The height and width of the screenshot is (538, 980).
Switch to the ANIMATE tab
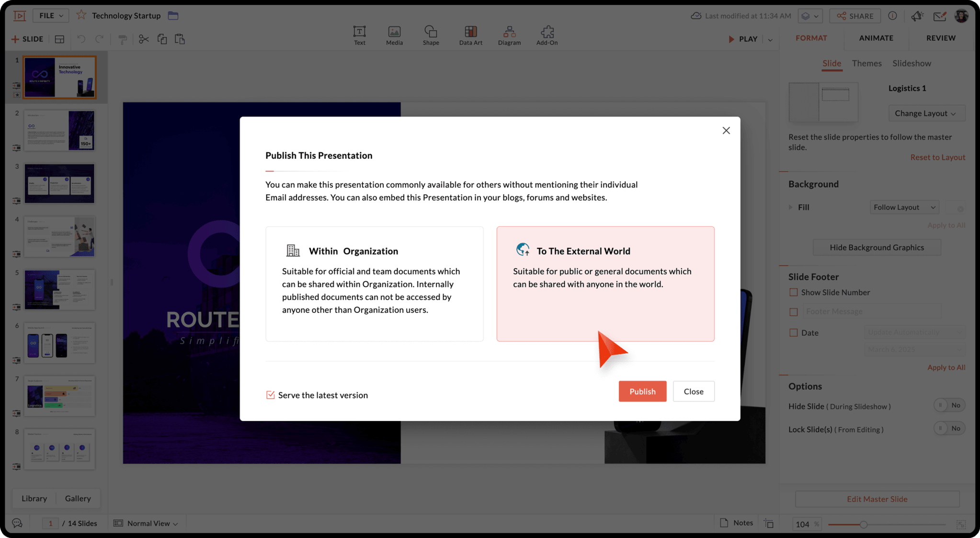pyautogui.click(x=876, y=38)
